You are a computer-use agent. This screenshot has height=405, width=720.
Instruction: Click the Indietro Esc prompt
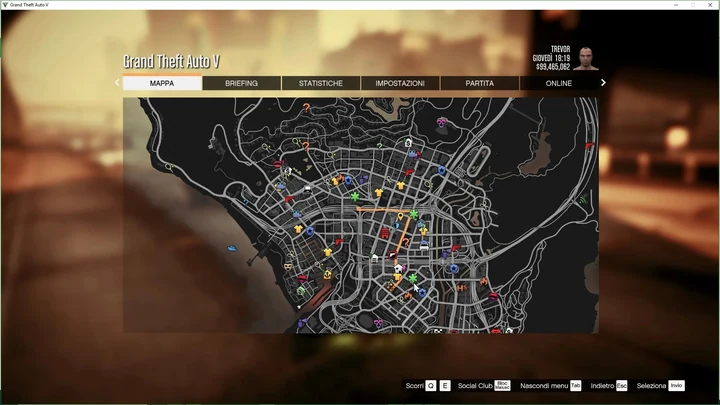[x=609, y=386]
